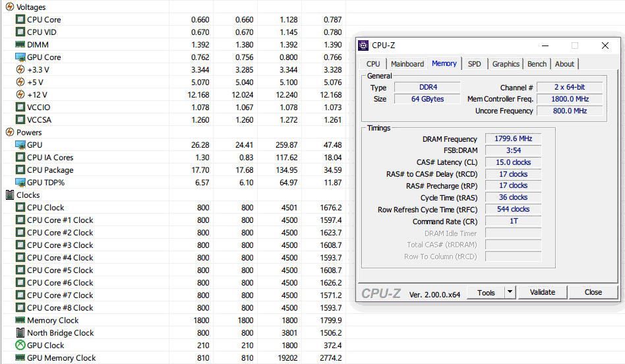625x364 pixels.
Task: Click the Clocks section chip icon
Action: click(x=10, y=195)
